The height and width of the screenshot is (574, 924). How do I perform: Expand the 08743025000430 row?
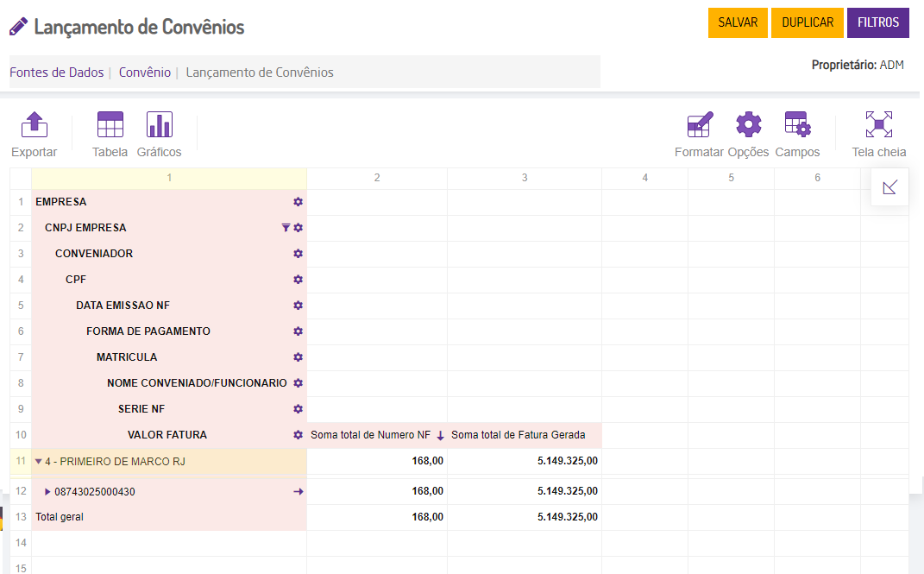pyautogui.click(x=47, y=492)
